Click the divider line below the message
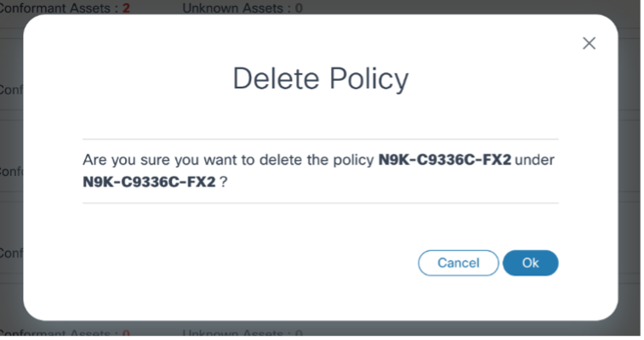The width and height of the screenshot is (644, 340). (x=320, y=203)
